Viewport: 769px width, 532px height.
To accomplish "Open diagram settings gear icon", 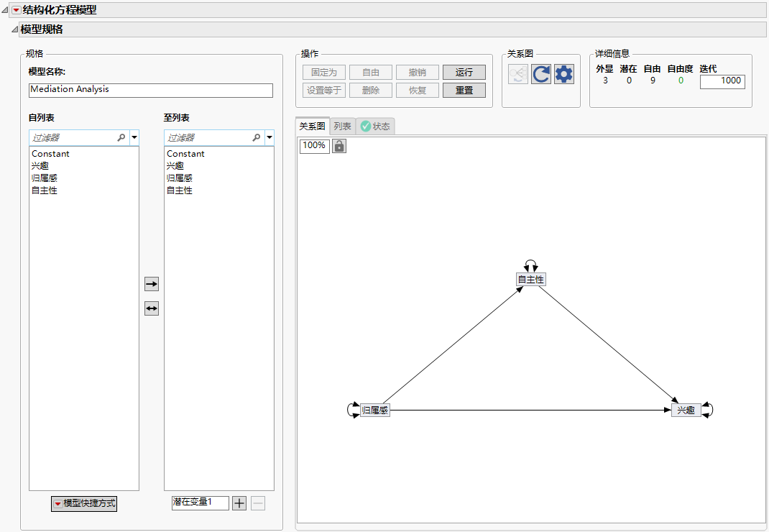I will (564, 74).
